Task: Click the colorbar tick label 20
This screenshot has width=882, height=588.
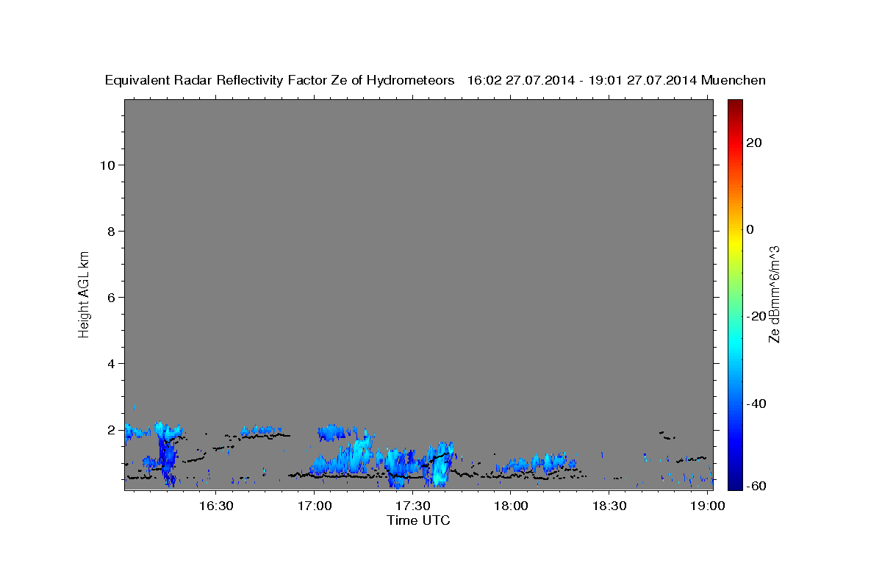Action: click(754, 143)
